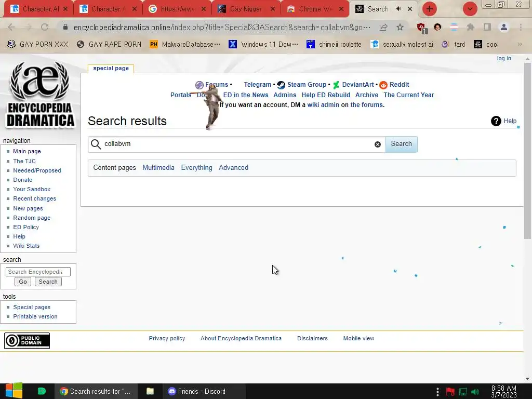Focus the collabvm search input field

click(x=237, y=144)
